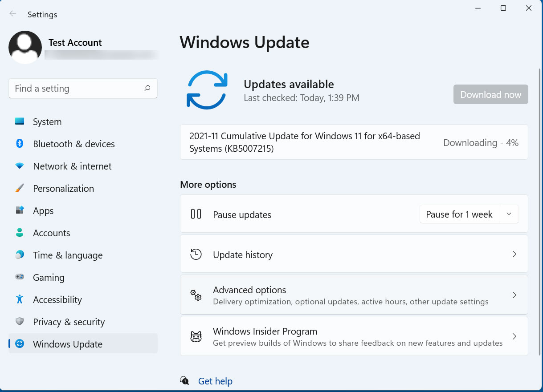Open the System settings category

83,122
